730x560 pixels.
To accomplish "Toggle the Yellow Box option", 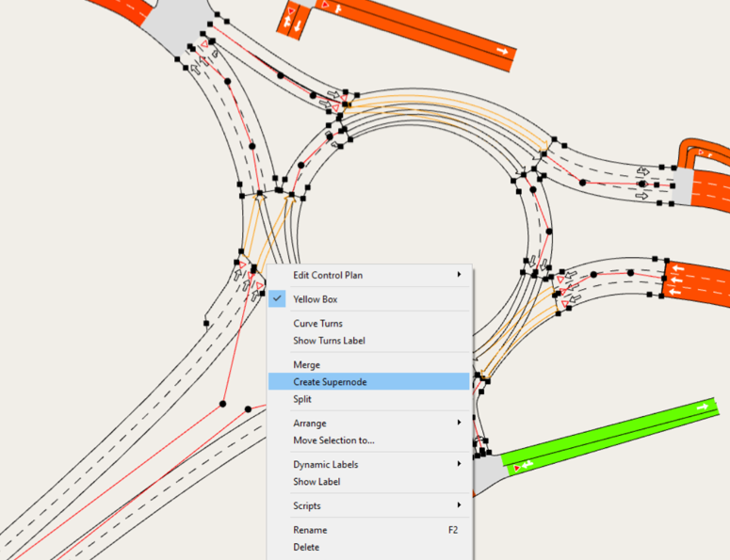I will (368, 299).
